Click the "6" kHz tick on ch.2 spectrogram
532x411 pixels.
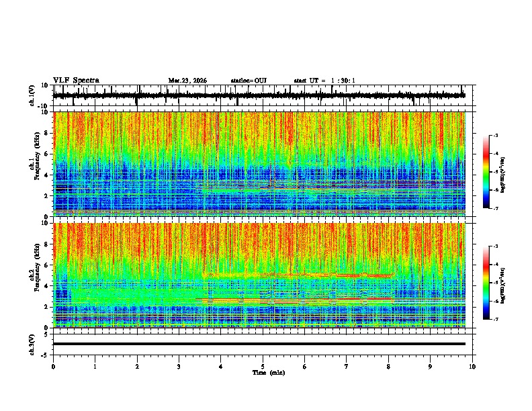point(46,265)
